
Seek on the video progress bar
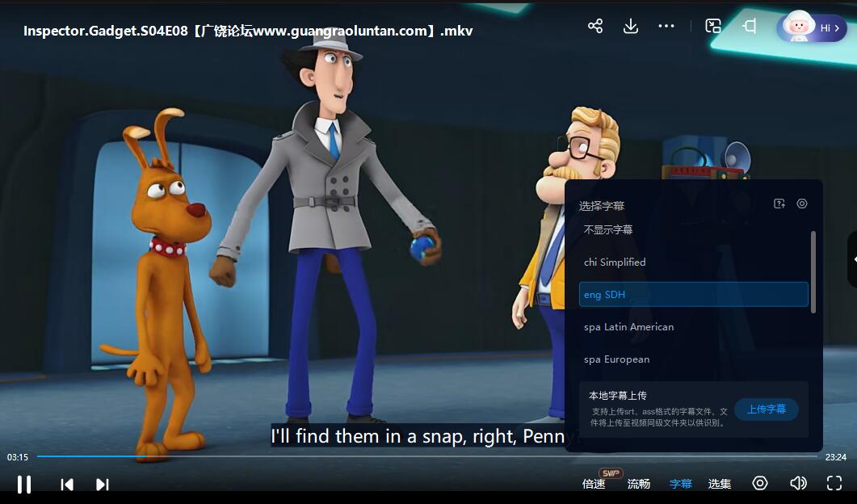[x=426, y=456]
